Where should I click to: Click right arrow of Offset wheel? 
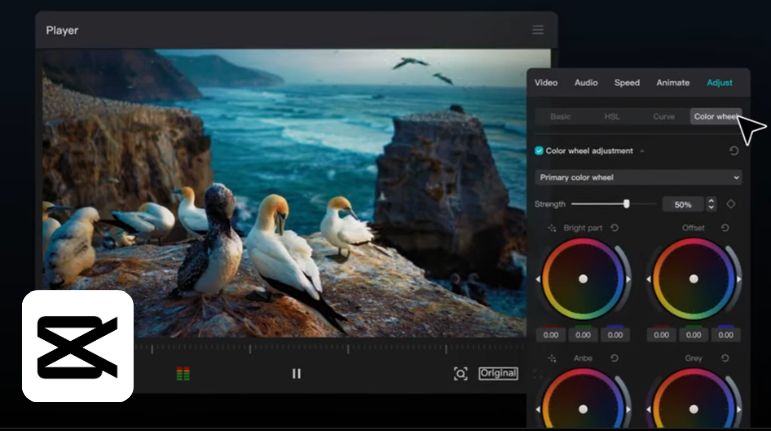point(739,279)
